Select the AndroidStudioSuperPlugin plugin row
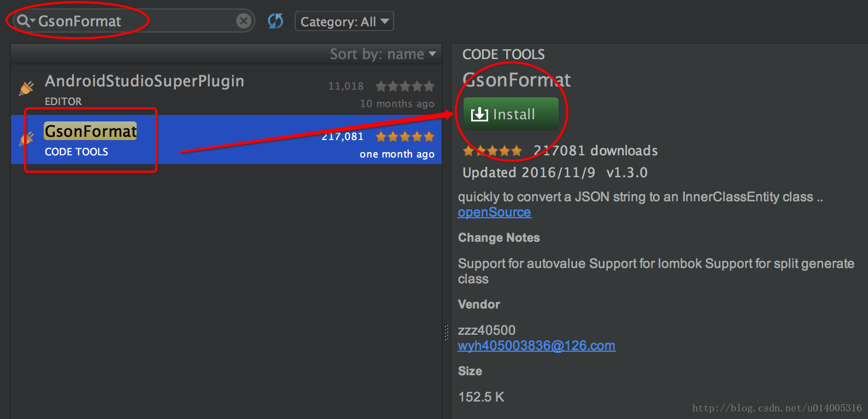 [226, 90]
